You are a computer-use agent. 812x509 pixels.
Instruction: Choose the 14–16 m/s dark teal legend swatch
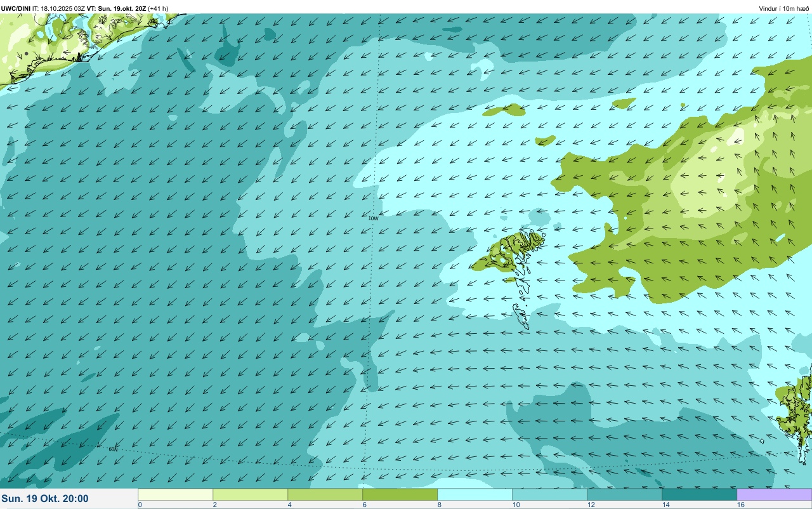[700, 494]
